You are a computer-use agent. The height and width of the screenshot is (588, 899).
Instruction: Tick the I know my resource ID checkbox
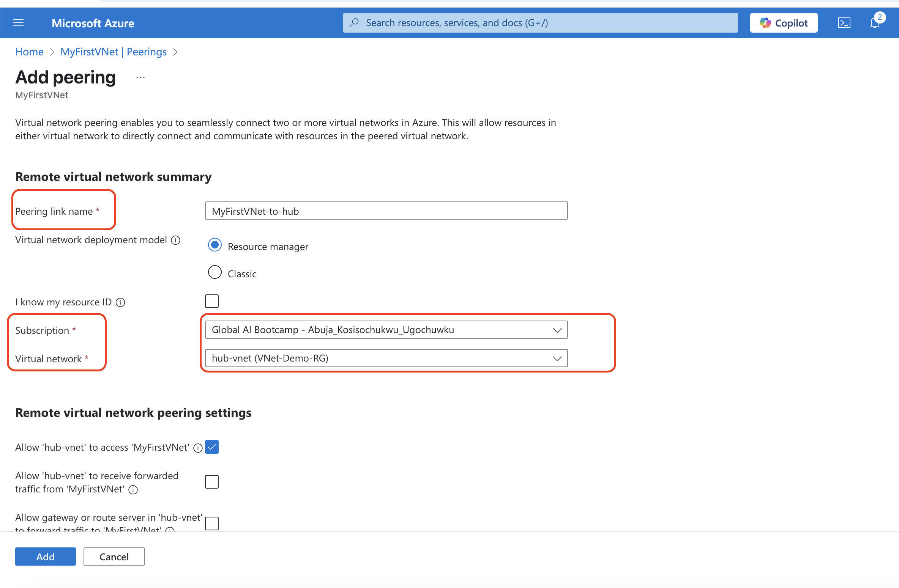click(212, 301)
